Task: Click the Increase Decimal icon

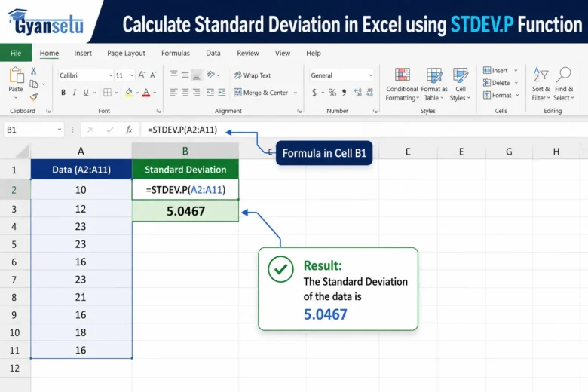Action: [358, 92]
